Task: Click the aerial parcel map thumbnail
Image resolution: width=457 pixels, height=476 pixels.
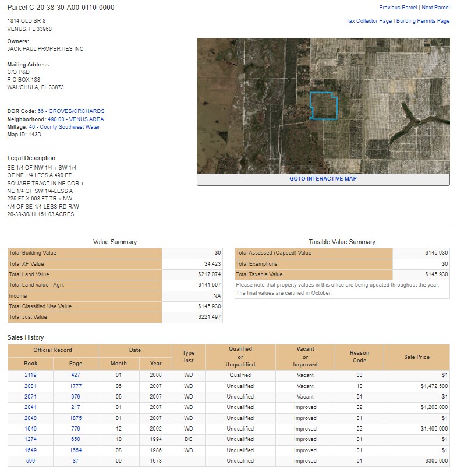Action: pyautogui.click(x=323, y=105)
